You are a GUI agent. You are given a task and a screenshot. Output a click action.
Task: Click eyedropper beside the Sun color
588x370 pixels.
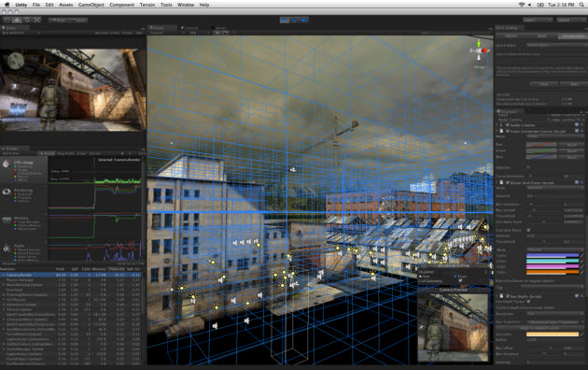click(x=582, y=334)
